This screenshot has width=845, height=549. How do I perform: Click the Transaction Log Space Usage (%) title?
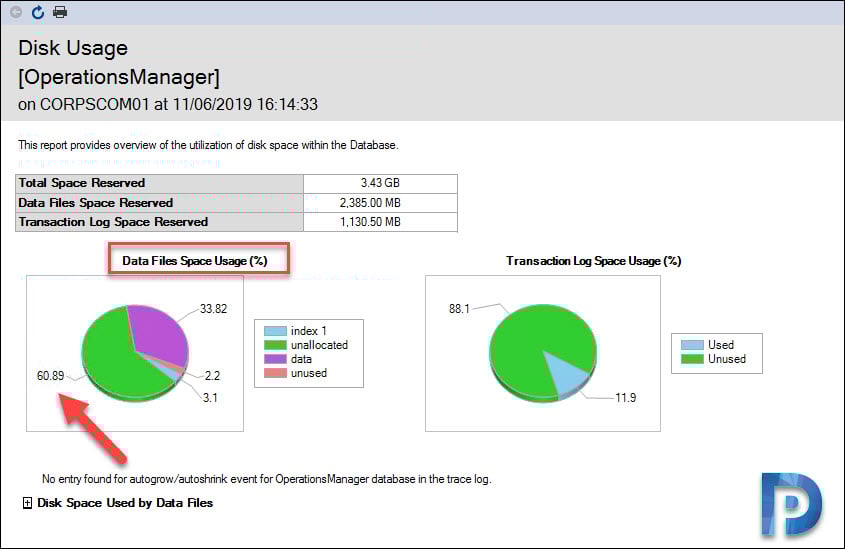tap(593, 261)
